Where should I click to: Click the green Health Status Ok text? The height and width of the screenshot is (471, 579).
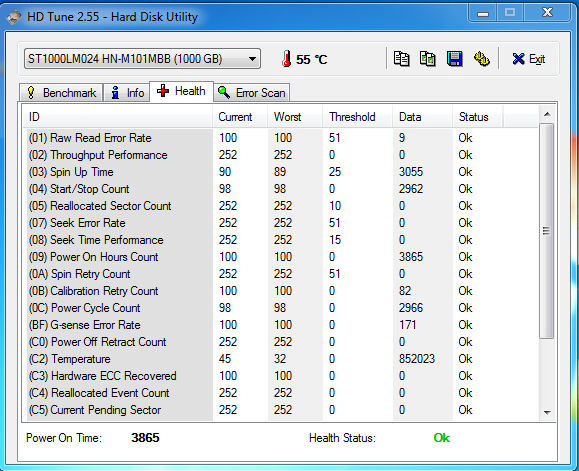click(442, 438)
